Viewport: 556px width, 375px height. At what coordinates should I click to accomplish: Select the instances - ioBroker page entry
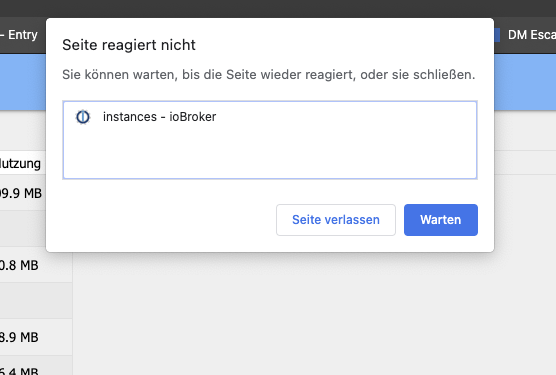pos(270,117)
